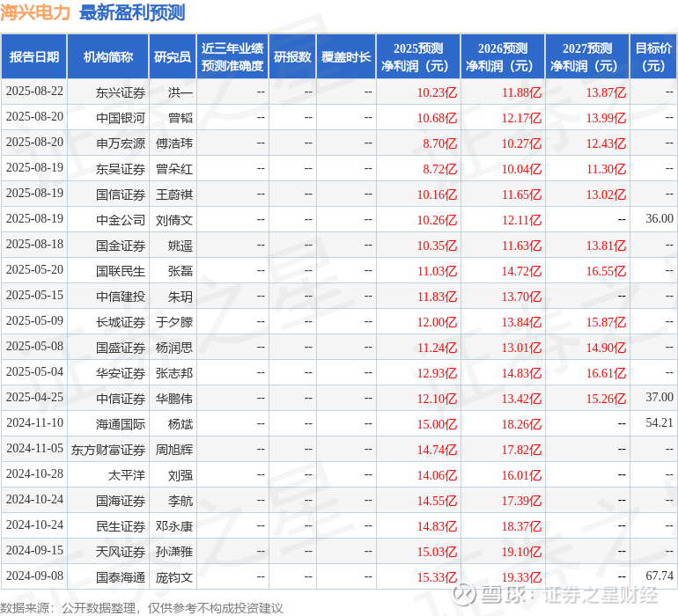Click the date 2024-09-15
The height and width of the screenshot is (616, 678).
click(34, 550)
